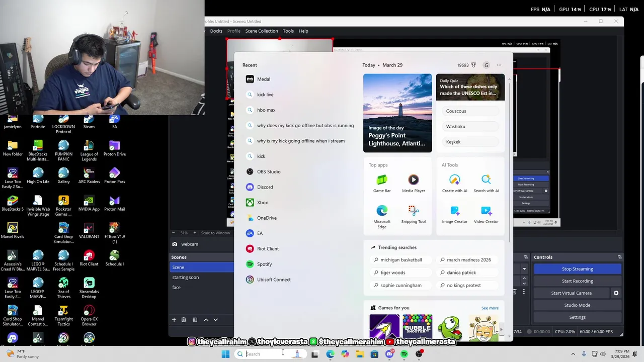The width and height of the screenshot is (644, 362).
Task: Click Stop Streaming in OBS Controls
Action: click(578, 269)
